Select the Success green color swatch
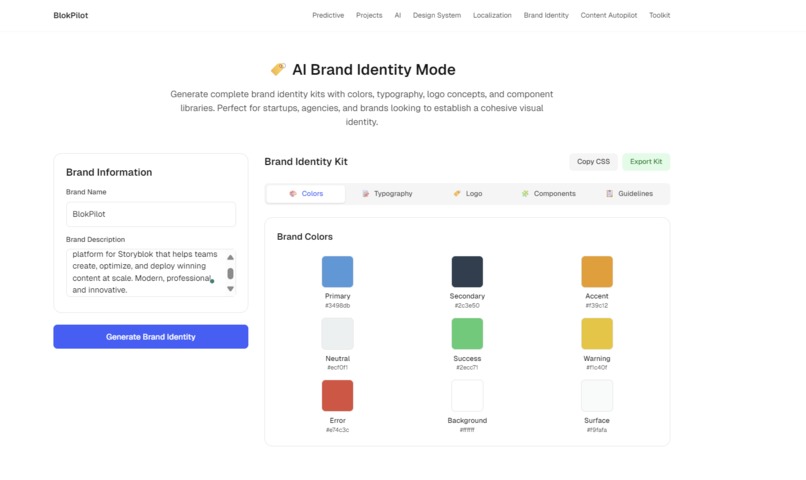The width and height of the screenshot is (806, 480). pyautogui.click(x=467, y=334)
